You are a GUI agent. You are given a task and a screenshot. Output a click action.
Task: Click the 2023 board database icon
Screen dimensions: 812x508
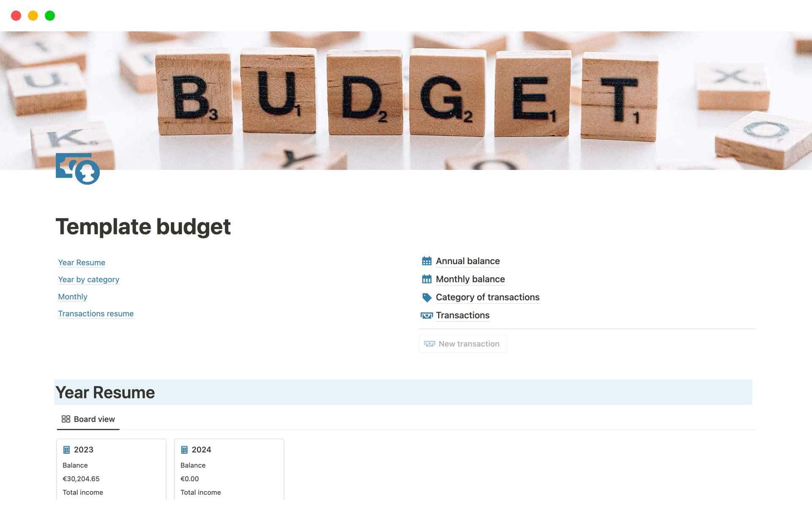[x=67, y=449]
